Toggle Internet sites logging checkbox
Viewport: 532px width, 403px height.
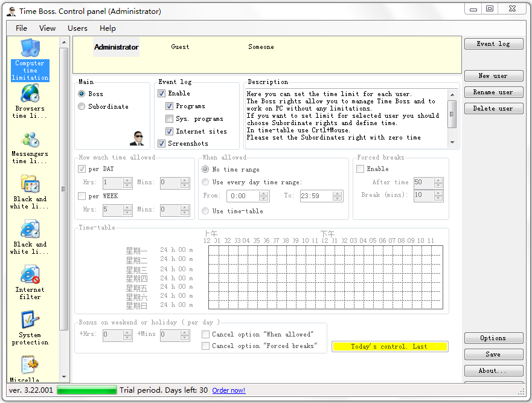(169, 131)
